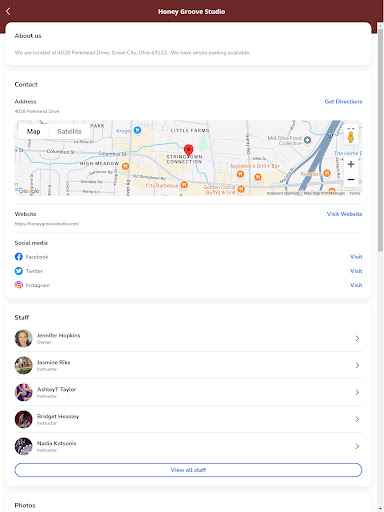Visit the Facebook page
The height and width of the screenshot is (512, 384).
point(356,257)
